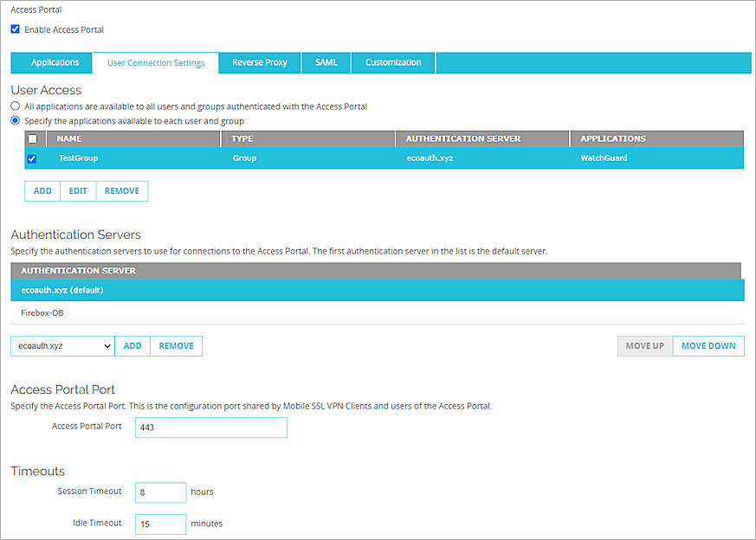The height and width of the screenshot is (540, 756).
Task: Uncheck the TestGroup row checkbox
Action: tap(32, 158)
